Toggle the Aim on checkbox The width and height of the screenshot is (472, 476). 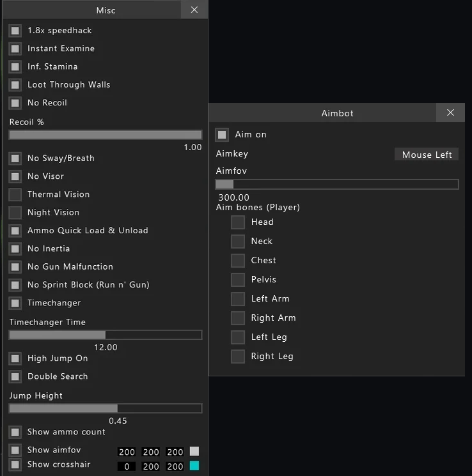(x=222, y=134)
